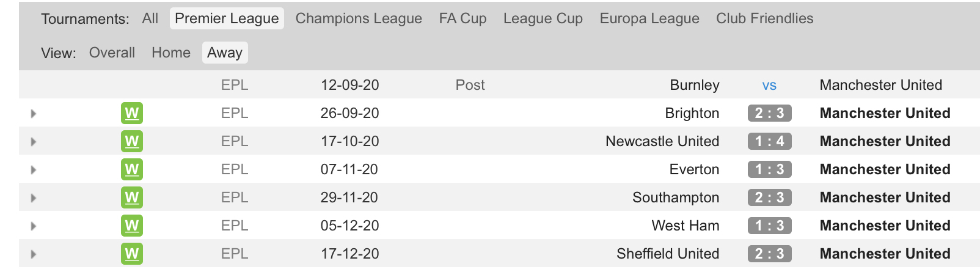This screenshot has height=269, width=980.
Task: Switch view to Overall
Action: point(112,53)
